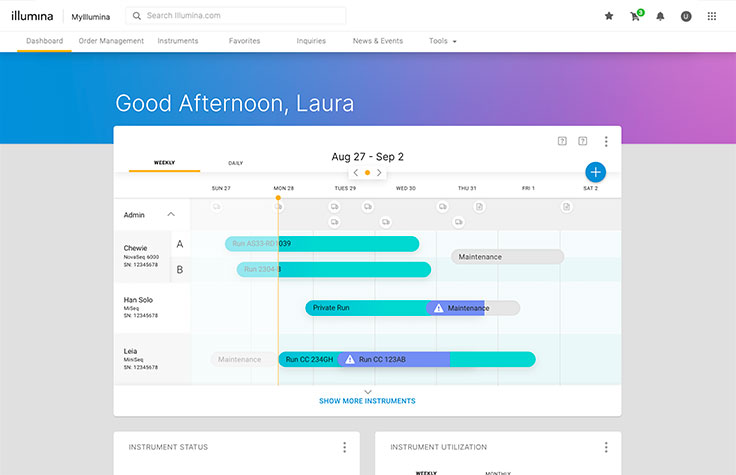
Task: Open the Tools dropdown menu
Action: tap(442, 41)
